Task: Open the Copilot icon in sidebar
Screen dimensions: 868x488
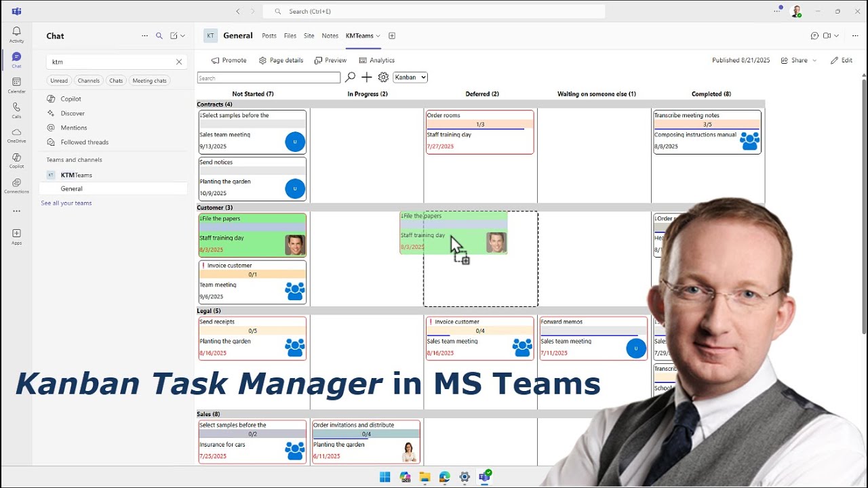Action: click(x=16, y=161)
